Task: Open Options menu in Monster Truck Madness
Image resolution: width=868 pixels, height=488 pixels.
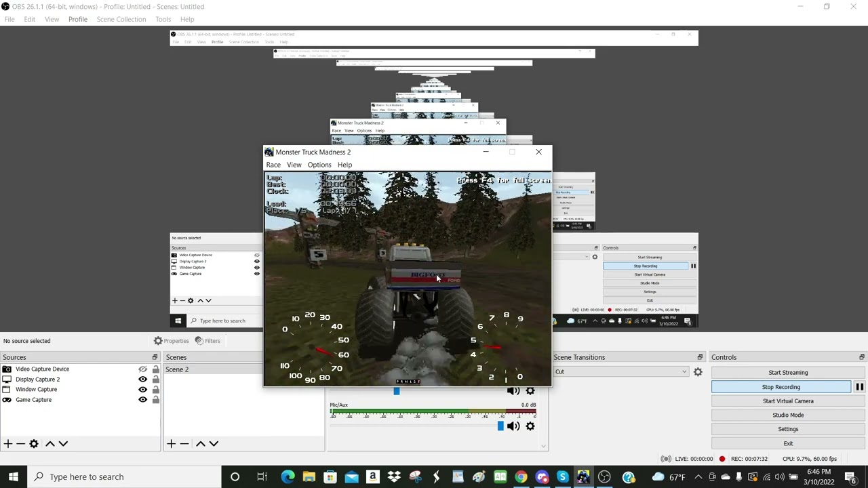Action: tap(319, 165)
